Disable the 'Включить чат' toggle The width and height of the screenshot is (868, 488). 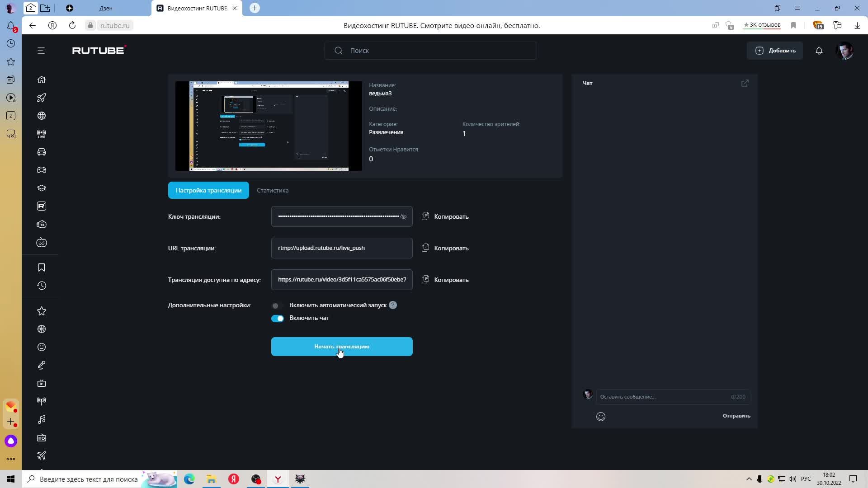(x=277, y=318)
